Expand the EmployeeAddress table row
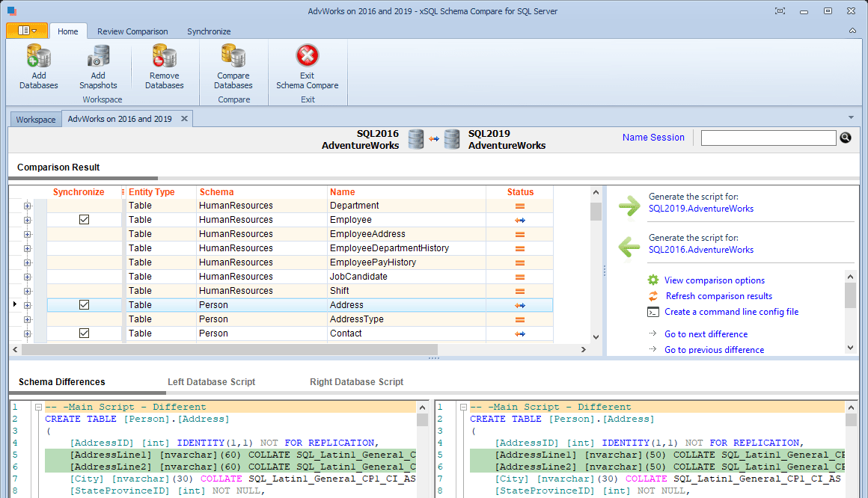This screenshot has height=498, width=868. point(27,234)
